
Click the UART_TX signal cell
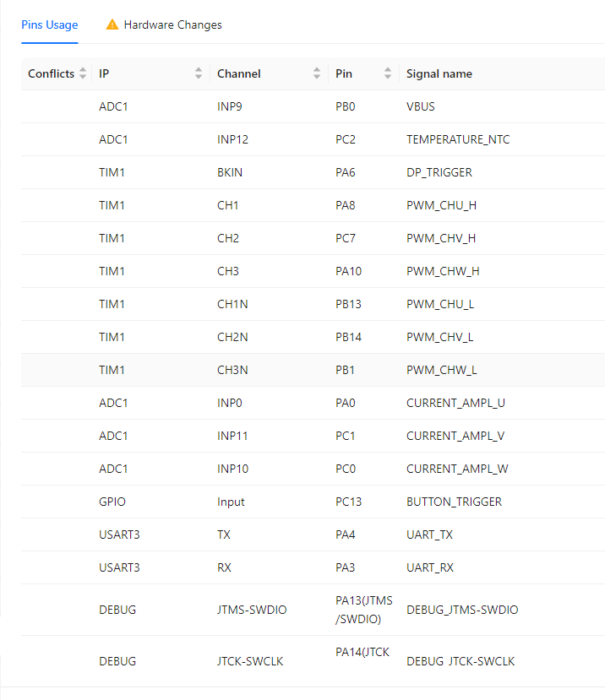pyautogui.click(x=429, y=534)
